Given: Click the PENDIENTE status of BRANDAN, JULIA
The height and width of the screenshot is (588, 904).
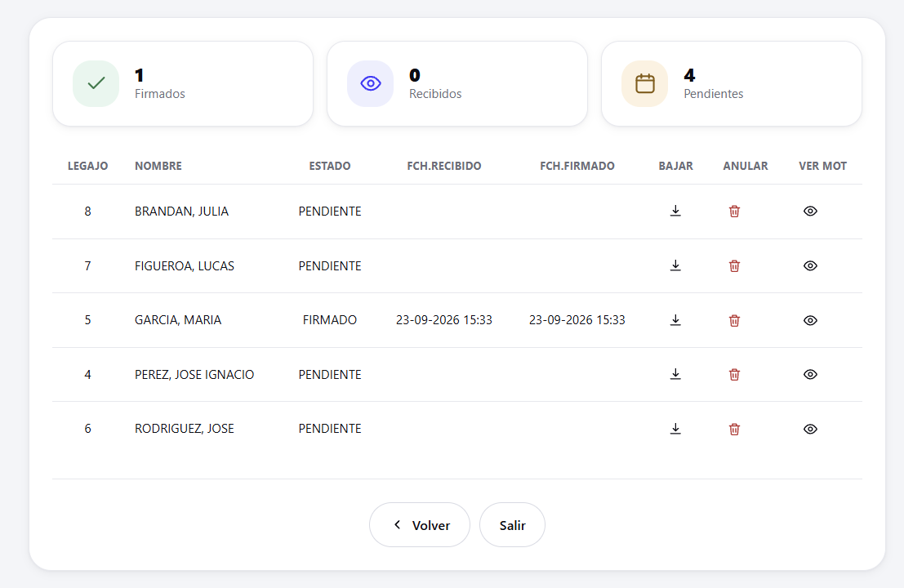Looking at the screenshot, I should click(x=330, y=212).
